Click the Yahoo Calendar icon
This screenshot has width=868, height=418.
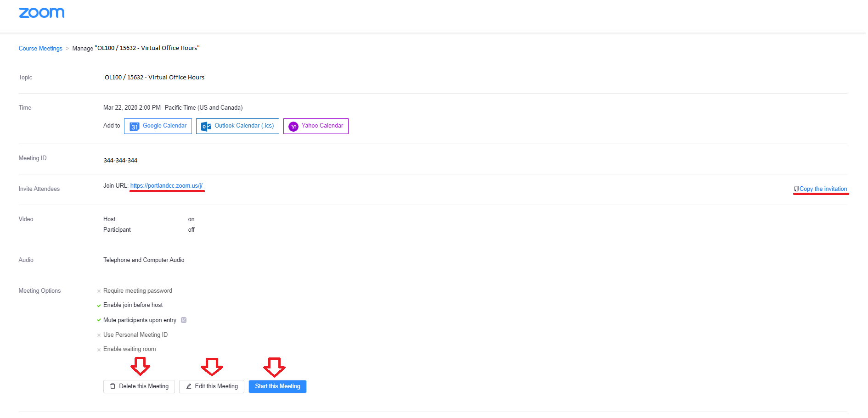pos(293,126)
